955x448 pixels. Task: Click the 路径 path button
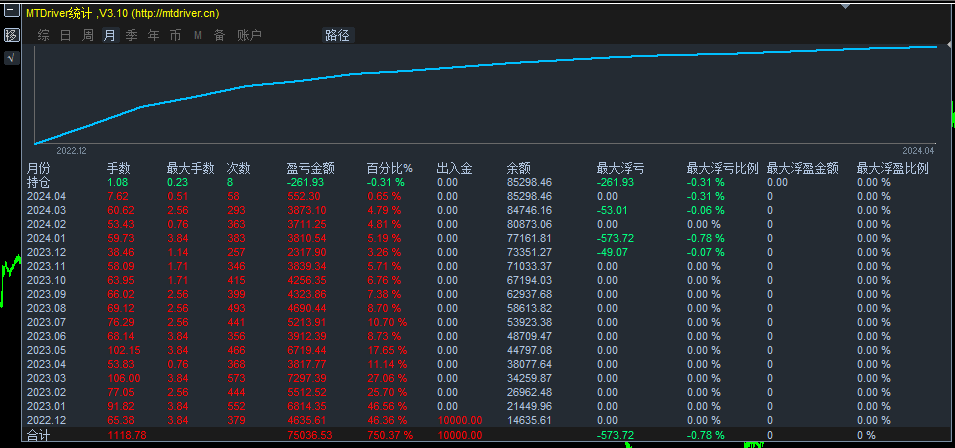pyautogui.click(x=337, y=35)
